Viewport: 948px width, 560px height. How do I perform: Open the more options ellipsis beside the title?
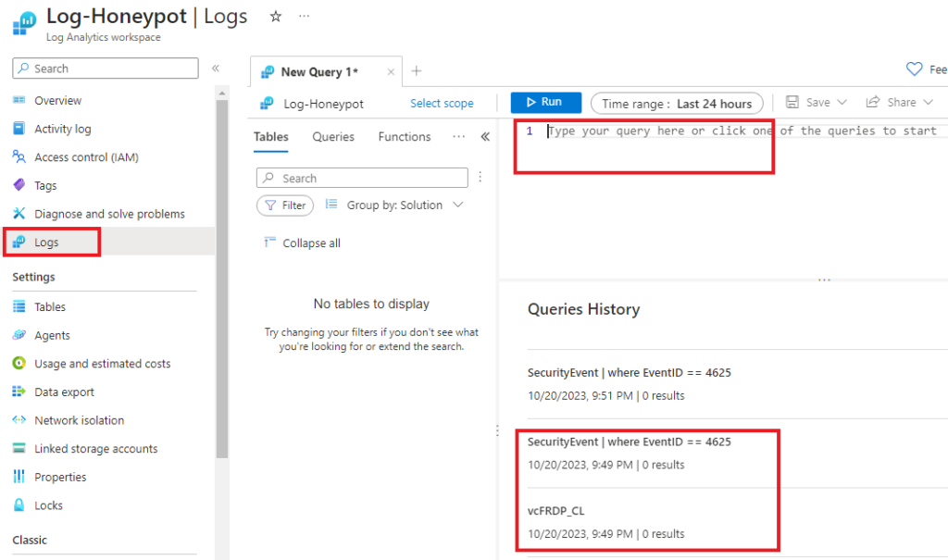click(x=304, y=16)
